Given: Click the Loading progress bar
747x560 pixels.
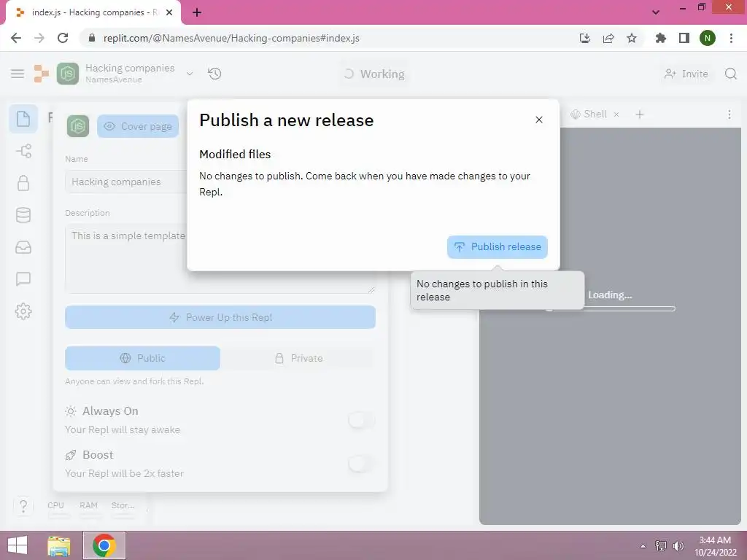Looking at the screenshot, I should point(611,308).
